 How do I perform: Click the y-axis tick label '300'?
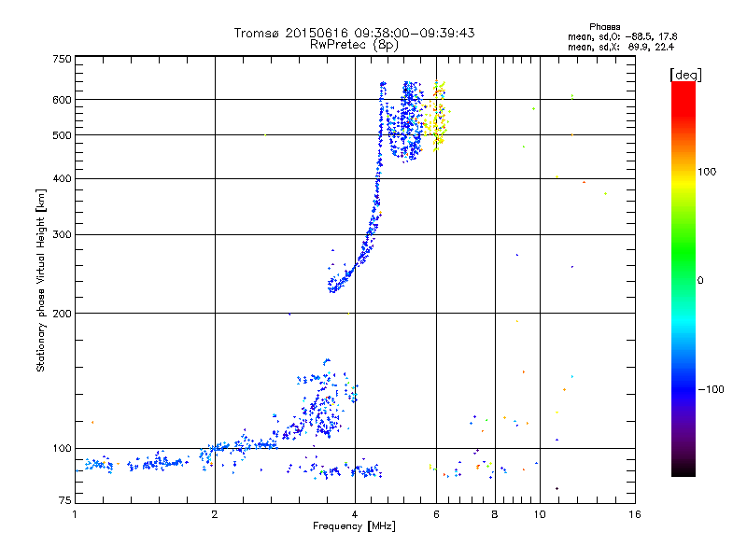63,235
